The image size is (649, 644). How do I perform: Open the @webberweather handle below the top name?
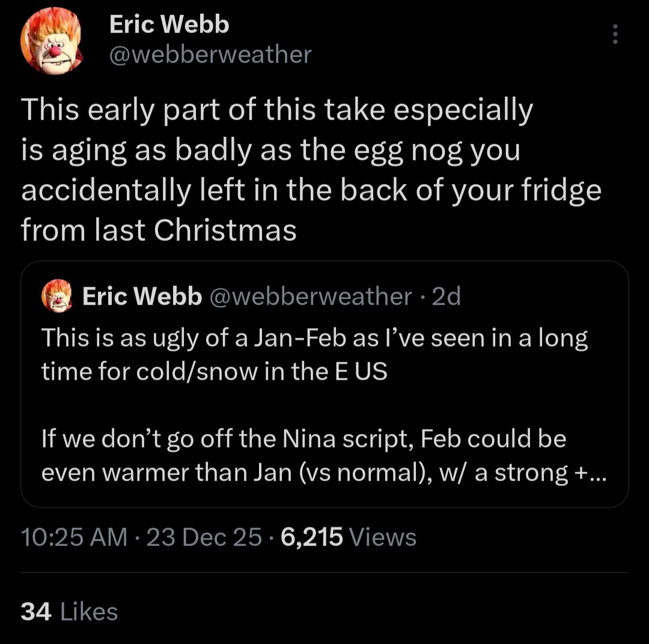(210, 55)
